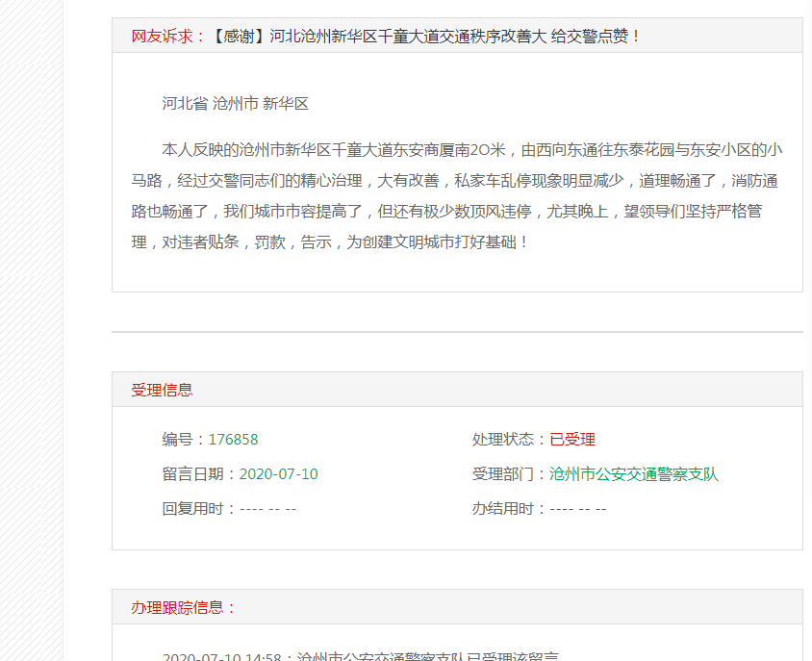The width and height of the screenshot is (812, 661).
Task: Click the 回复用时 label
Action: point(199,509)
